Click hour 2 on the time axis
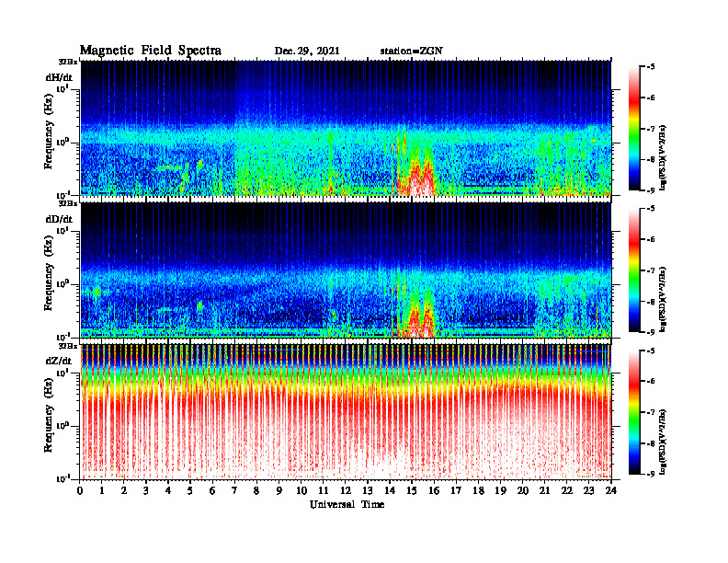The image size is (728, 563). coord(124,491)
